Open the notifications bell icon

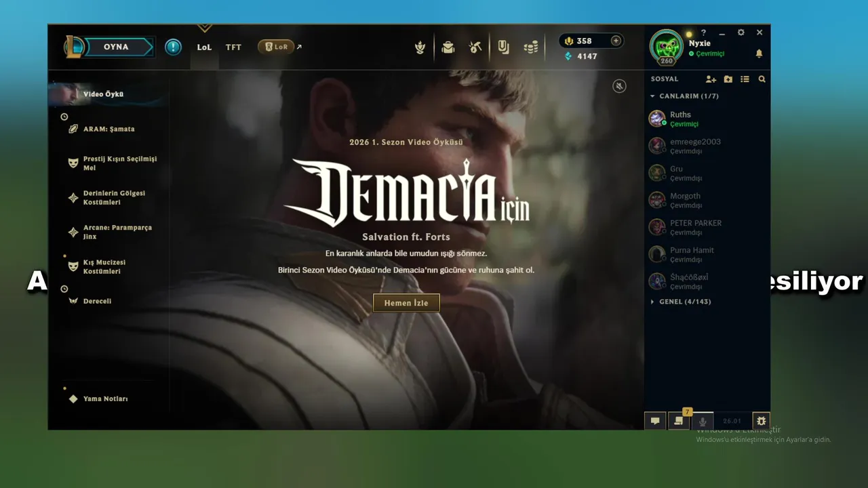(x=759, y=54)
